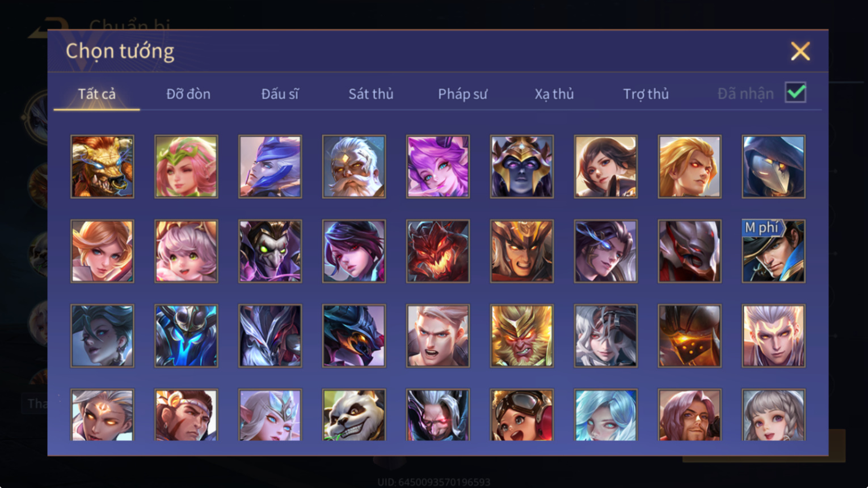Select the purple-haired girl hero portrait
868x488 pixels.
pyautogui.click(x=438, y=167)
